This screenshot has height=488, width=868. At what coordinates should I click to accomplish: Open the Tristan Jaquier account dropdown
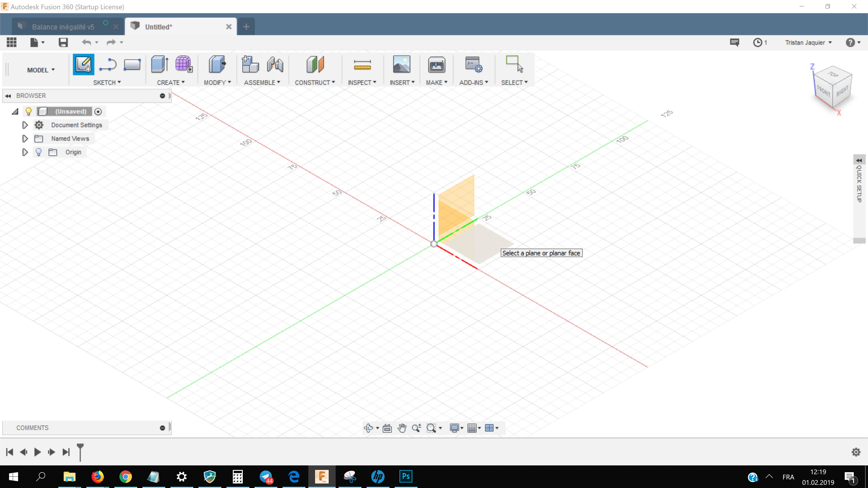point(808,42)
